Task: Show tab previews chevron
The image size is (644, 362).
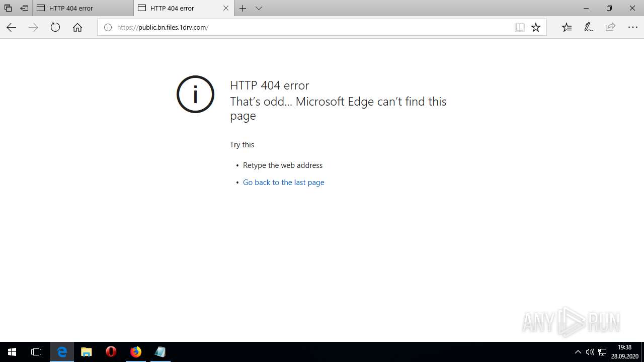Action: 259,8
